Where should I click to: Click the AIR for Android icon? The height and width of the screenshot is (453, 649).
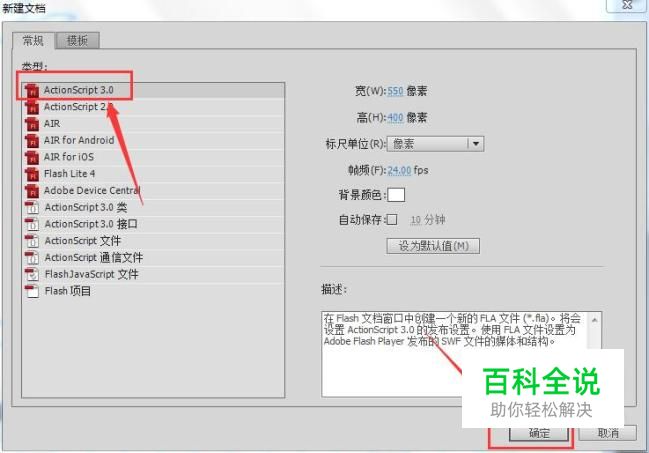coord(32,141)
